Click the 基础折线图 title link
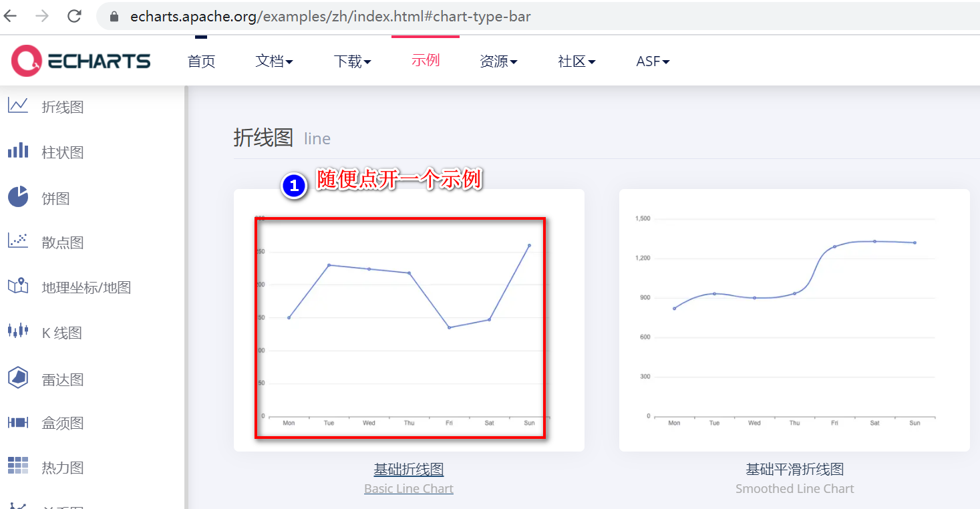This screenshot has height=509, width=980. point(409,470)
